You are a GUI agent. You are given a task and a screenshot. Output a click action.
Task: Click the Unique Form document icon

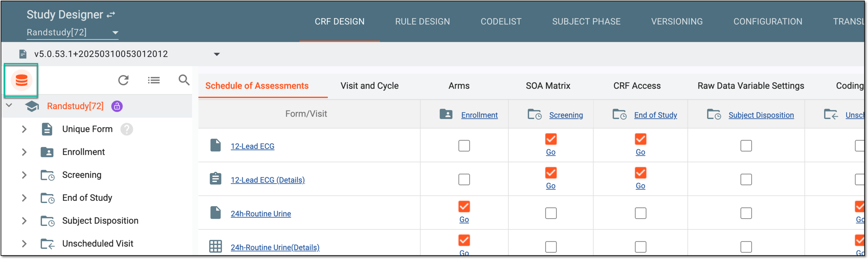(x=47, y=129)
